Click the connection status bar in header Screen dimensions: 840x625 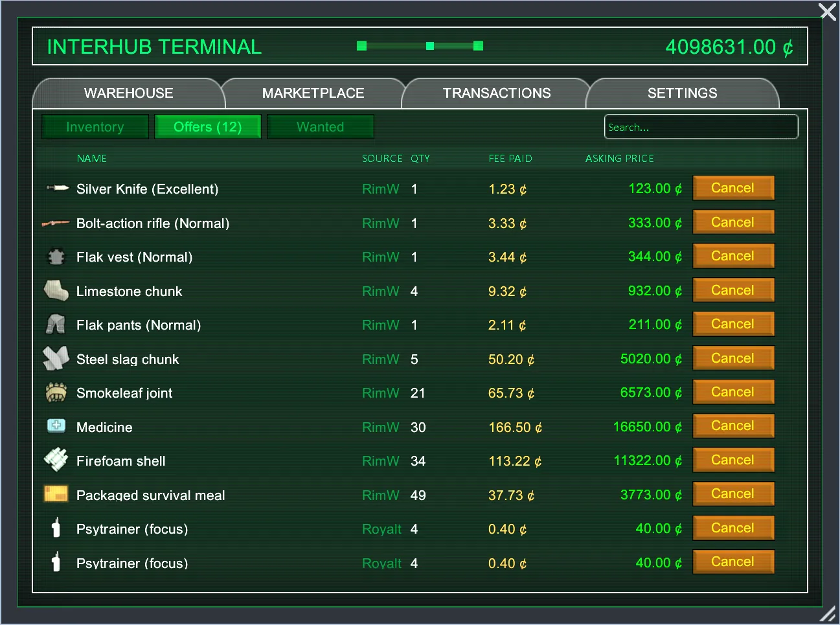tap(420, 46)
